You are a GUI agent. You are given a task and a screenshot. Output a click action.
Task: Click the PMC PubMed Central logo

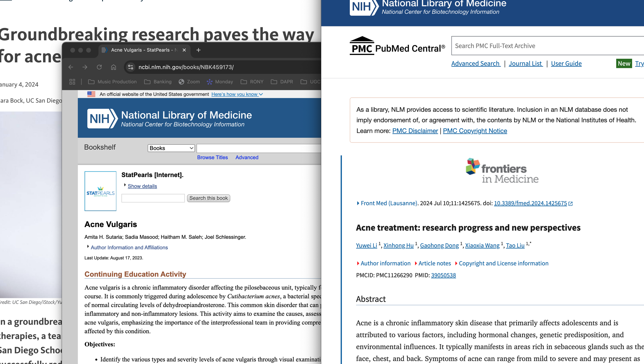(397, 46)
